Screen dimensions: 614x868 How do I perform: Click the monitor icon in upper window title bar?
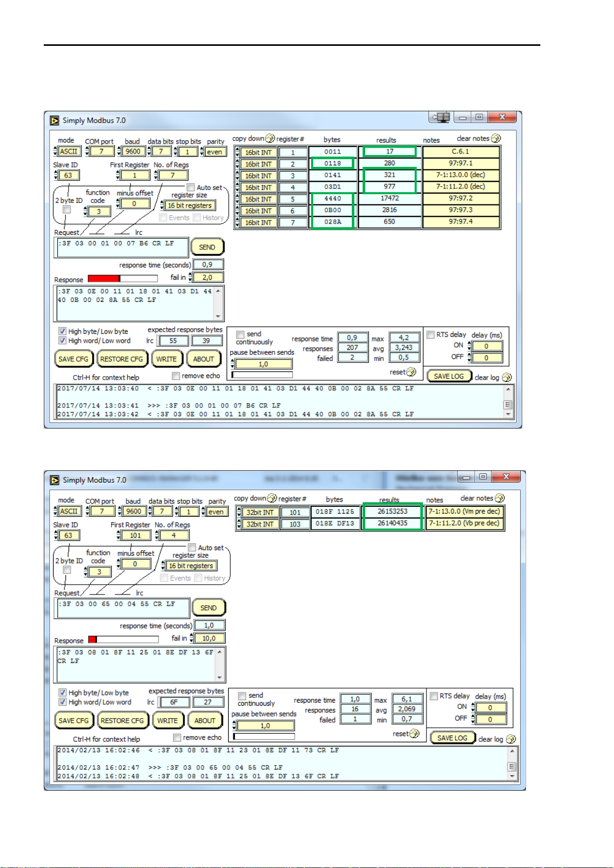pos(441,117)
